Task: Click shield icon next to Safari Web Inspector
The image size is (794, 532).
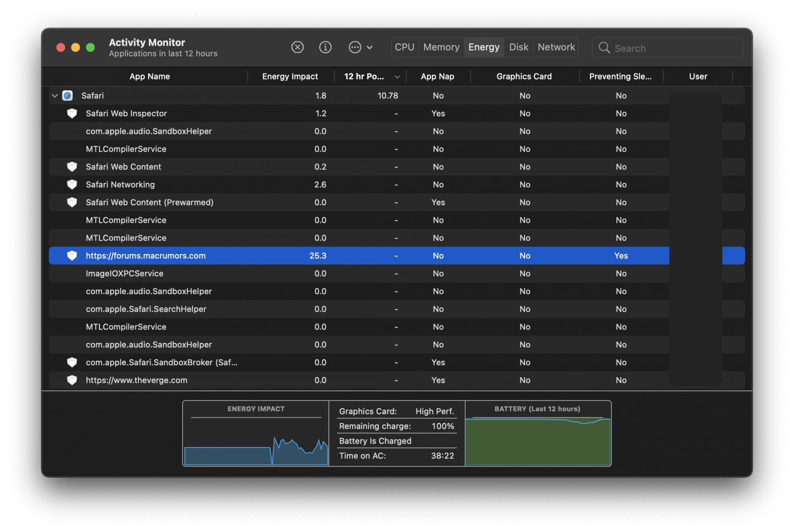Action: click(72, 114)
